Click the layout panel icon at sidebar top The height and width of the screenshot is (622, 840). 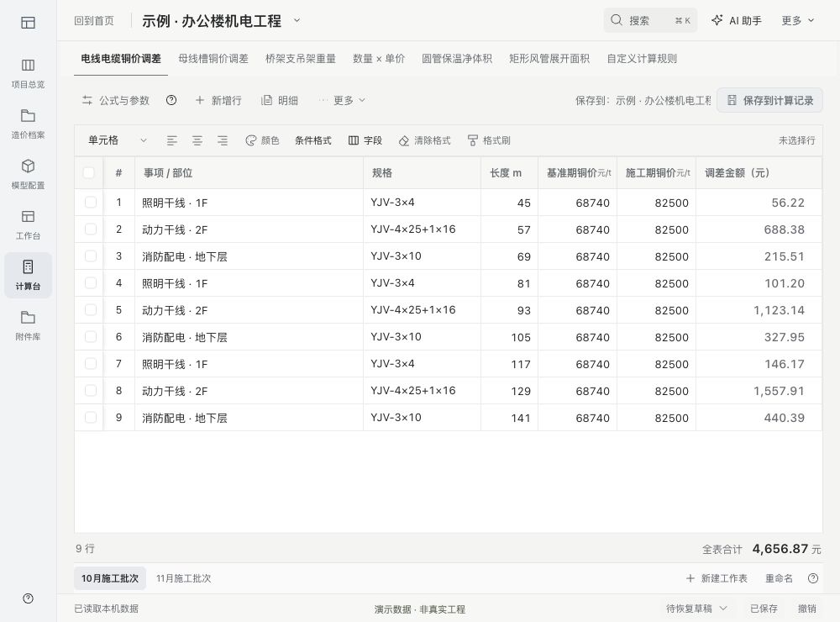28,23
